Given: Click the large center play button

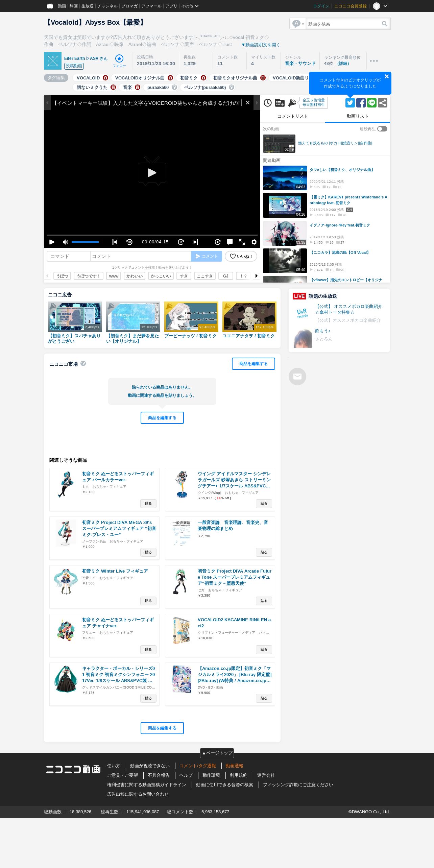Looking at the screenshot, I should 152,172.
